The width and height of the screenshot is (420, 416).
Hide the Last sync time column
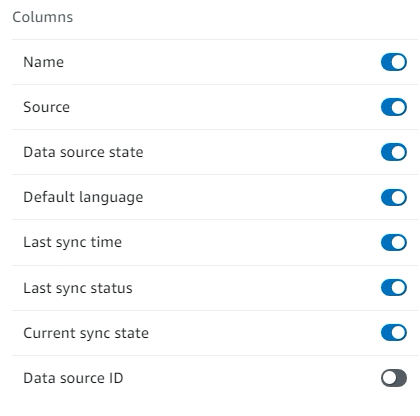click(394, 242)
